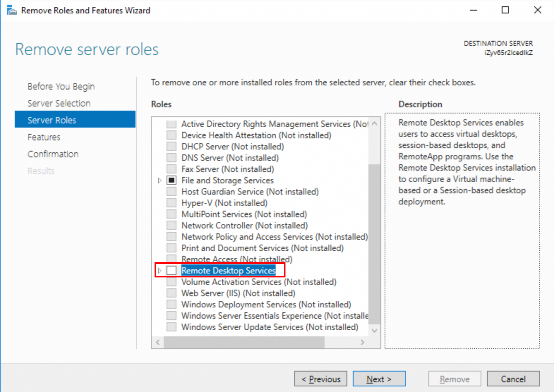Select Windows Server Update Services row
The image size is (554, 392).
pyautogui.click(x=270, y=327)
